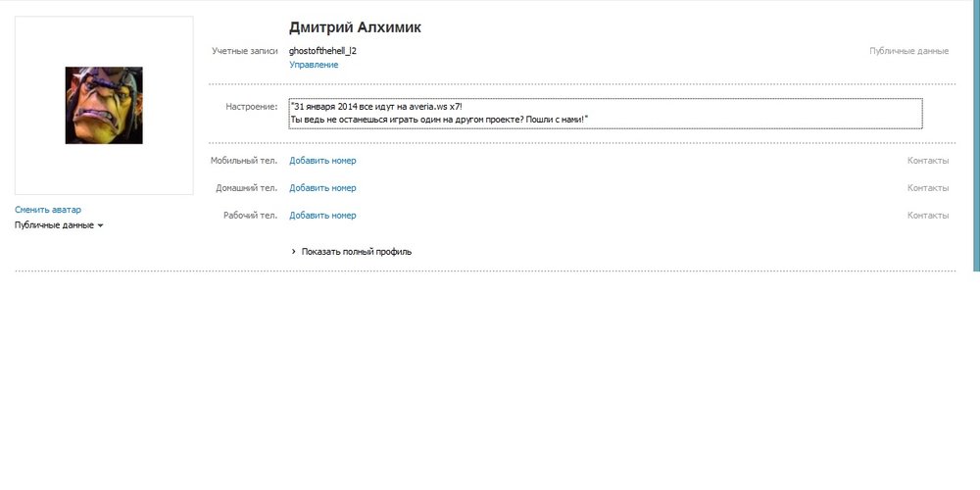Image resolution: width=980 pixels, height=490 pixels.
Task: Click the orc avatar picture
Action: point(104,105)
